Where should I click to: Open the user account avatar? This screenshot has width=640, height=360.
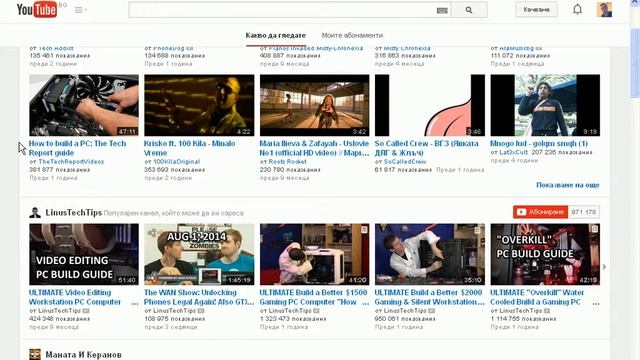pos(604,9)
